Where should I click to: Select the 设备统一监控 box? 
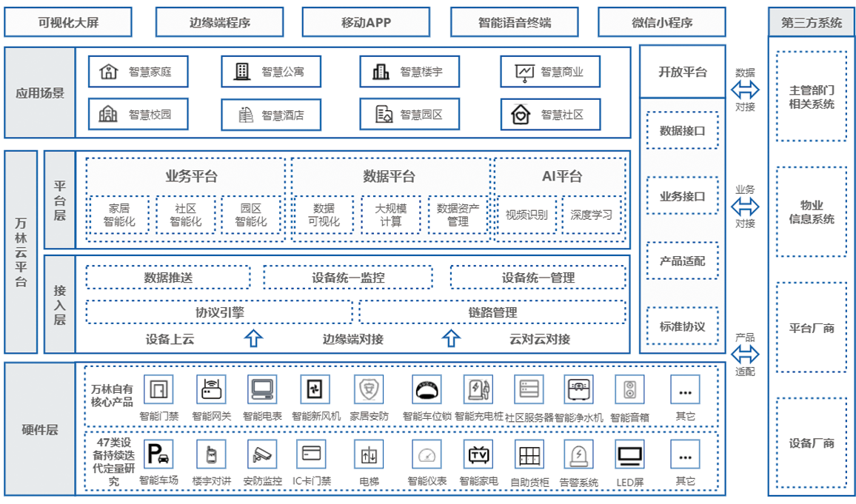[x=348, y=278]
